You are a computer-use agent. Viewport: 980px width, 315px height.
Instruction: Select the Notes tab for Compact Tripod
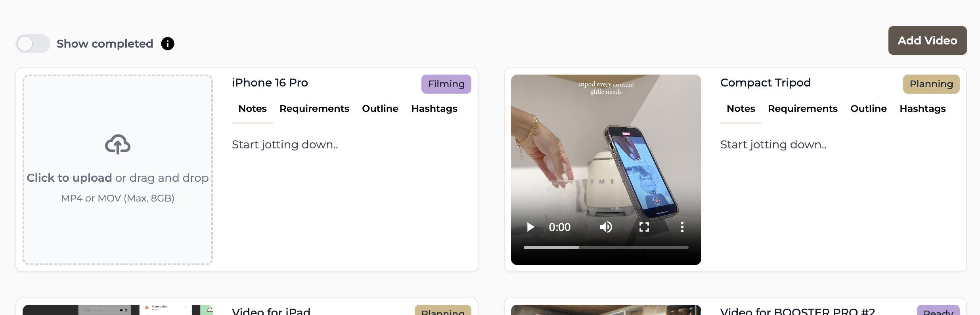click(x=741, y=109)
